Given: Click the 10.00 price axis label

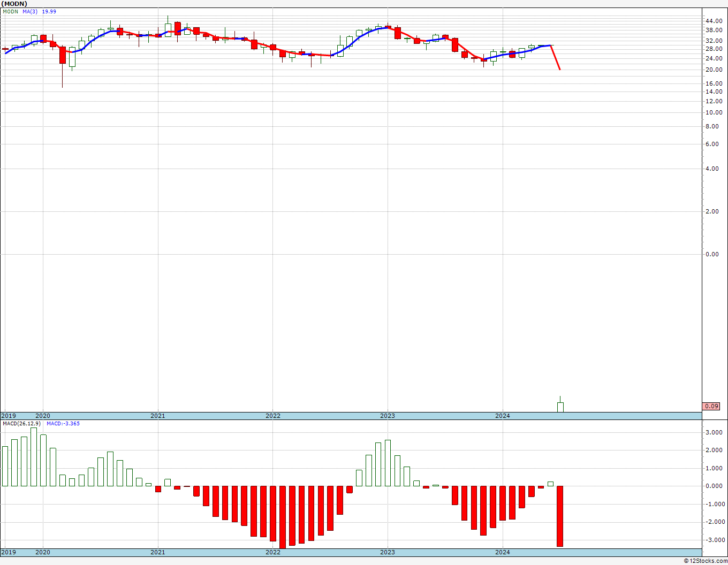Looking at the screenshot, I should click(x=714, y=112).
